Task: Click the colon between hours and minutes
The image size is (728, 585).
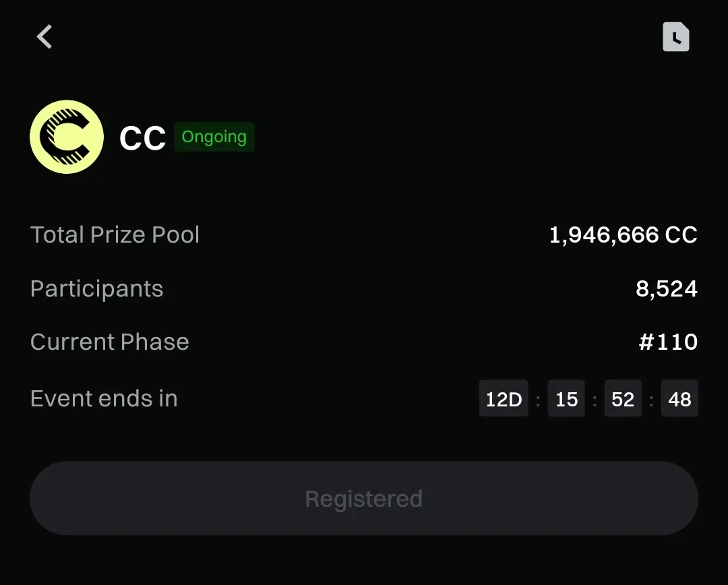Action: (x=595, y=400)
